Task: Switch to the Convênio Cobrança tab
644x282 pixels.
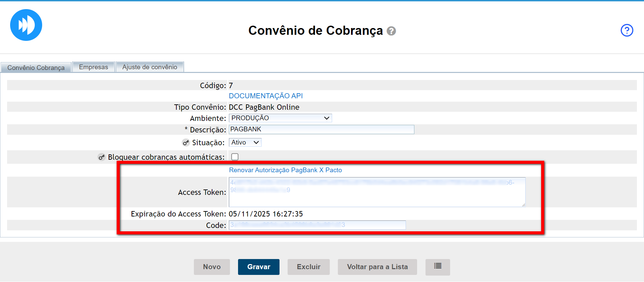Action: (x=36, y=68)
